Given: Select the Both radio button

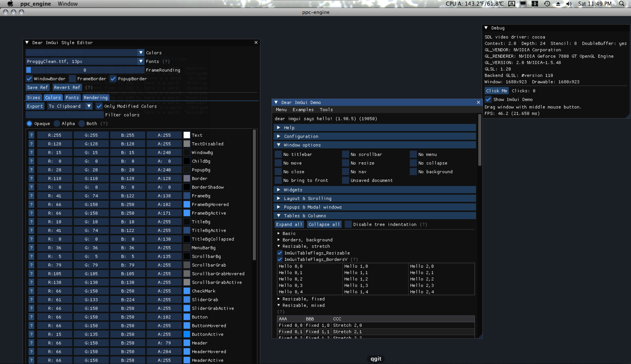Looking at the screenshot, I should pos(82,124).
